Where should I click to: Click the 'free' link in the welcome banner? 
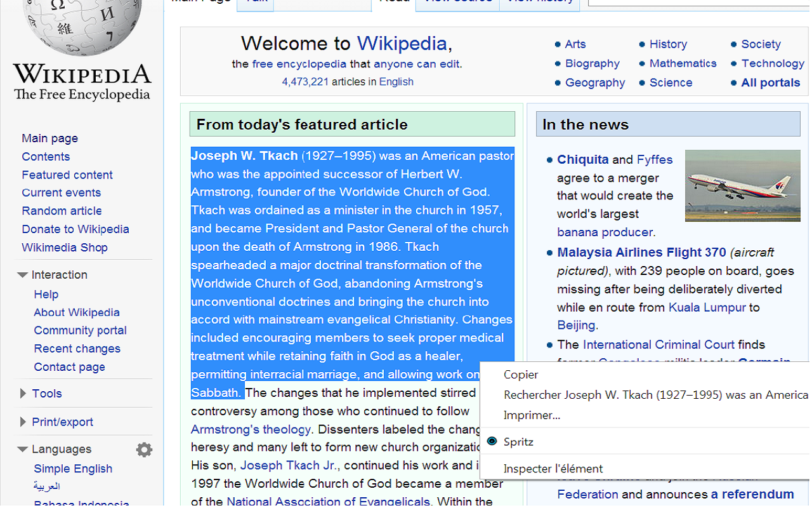tap(262, 64)
